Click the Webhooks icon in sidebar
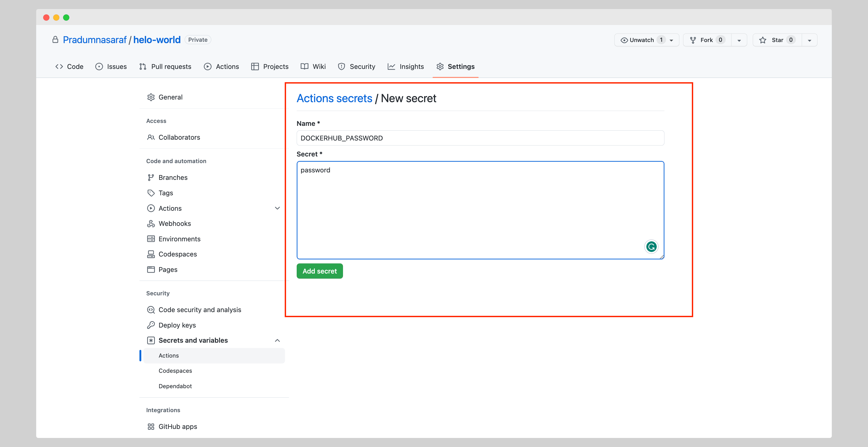 [x=151, y=224]
